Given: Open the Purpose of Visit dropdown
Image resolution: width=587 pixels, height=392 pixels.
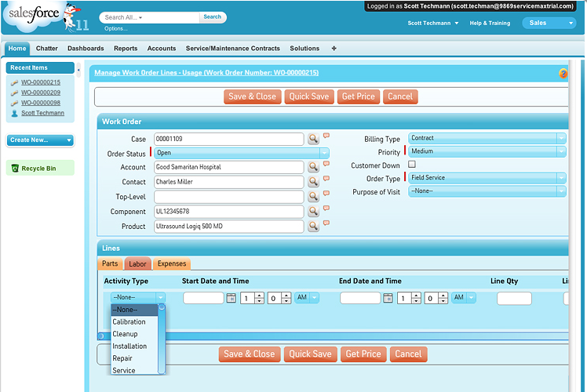Looking at the screenshot, I should [x=487, y=191].
